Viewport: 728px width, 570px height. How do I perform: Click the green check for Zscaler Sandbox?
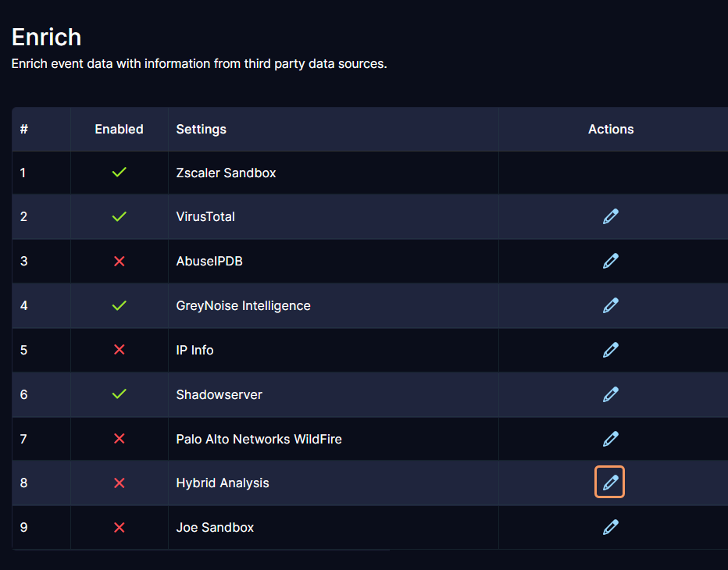[x=120, y=173]
